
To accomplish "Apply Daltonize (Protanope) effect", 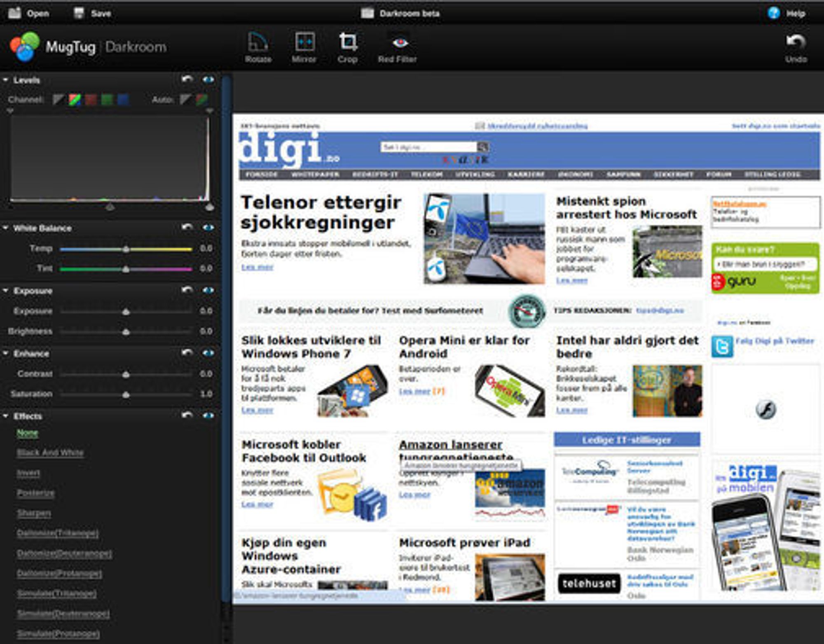I will [x=59, y=573].
